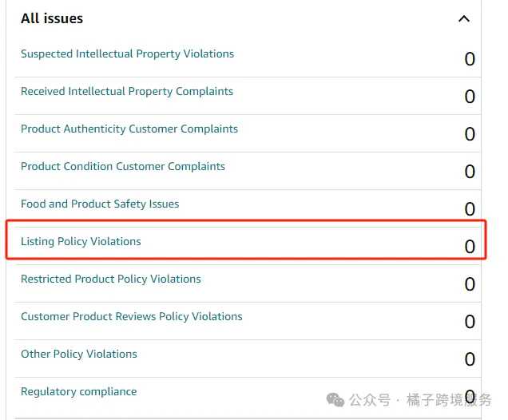This screenshot has width=508, height=420.
Task: Click the Customer Product Reviews Policy Violations count
Action: pyautogui.click(x=470, y=322)
